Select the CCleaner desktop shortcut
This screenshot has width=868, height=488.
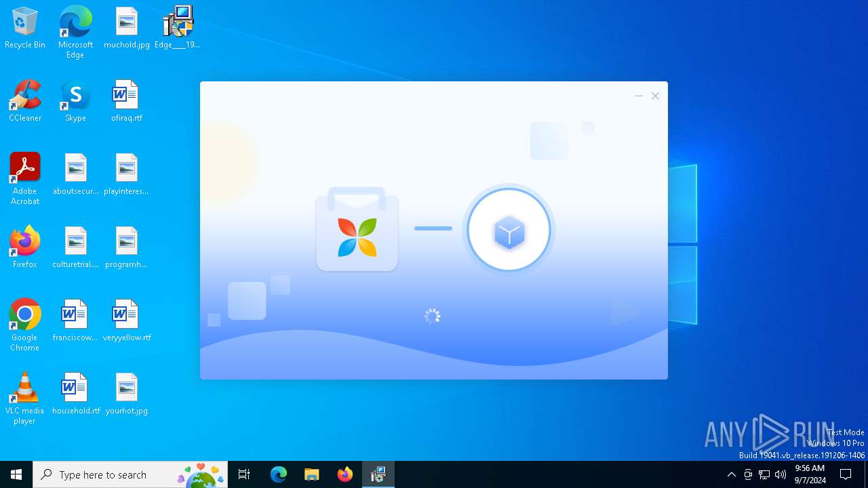pyautogui.click(x=25, y=101)
